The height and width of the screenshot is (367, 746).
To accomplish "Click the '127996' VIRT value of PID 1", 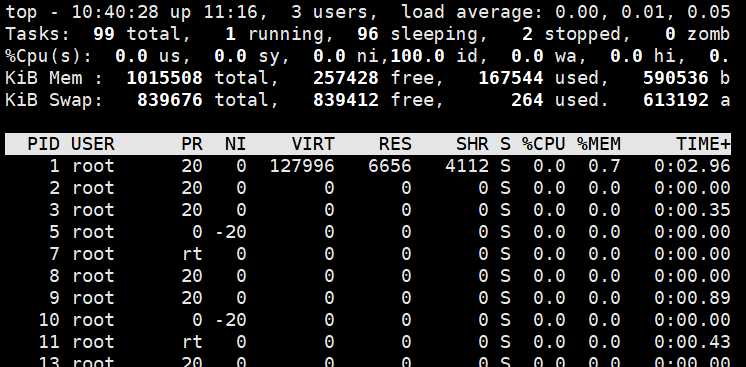I will click(302, 166).
